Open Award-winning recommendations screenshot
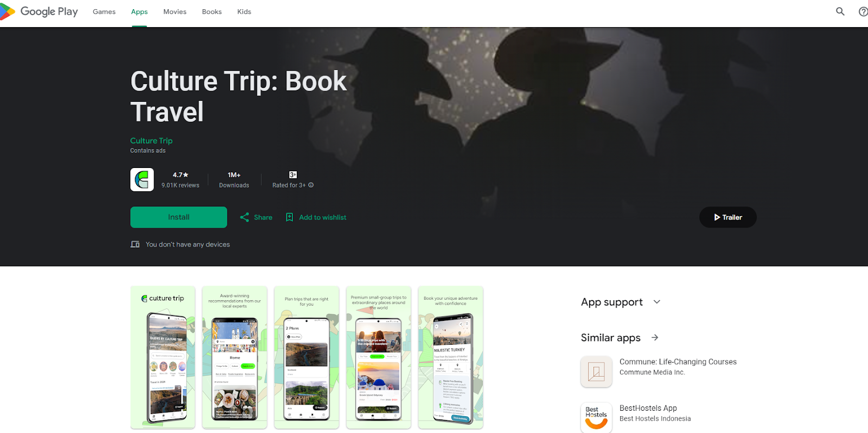The height and width of the screenshot is (433, 868). click(x=234, y=358)
